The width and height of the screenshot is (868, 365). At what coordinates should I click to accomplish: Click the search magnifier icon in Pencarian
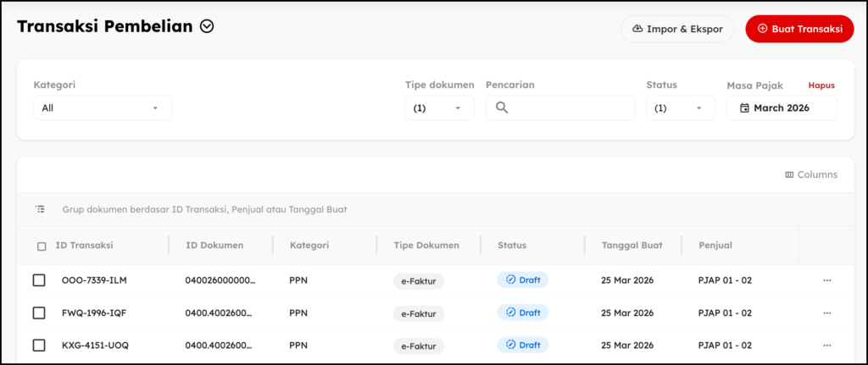click(501, 108)
